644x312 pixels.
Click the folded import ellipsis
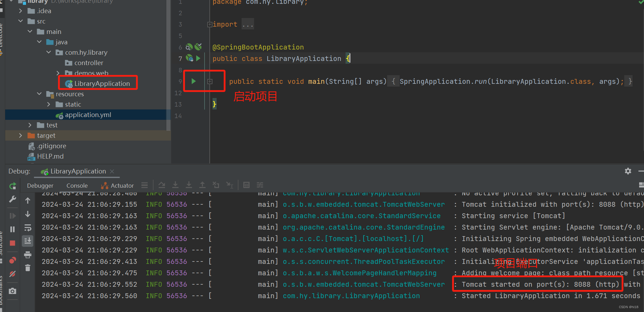pyautogui.click(x=247, y=25)
